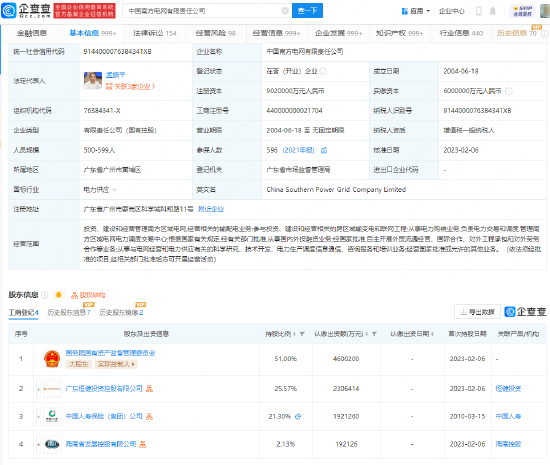
Task: Toggle the filter icon on 持股比例 column
Action: coord(302,334)
